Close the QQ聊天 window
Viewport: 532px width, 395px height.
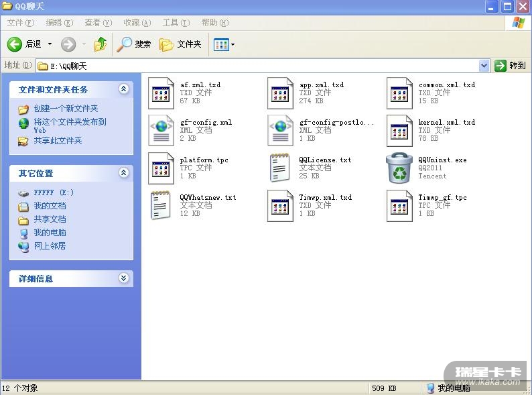[x=523, y=6]
